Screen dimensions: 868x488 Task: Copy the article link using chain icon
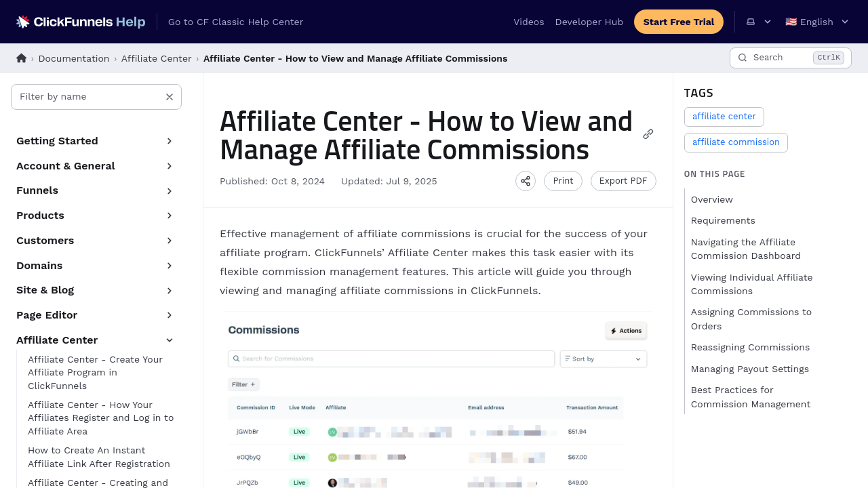tap(648, 134)
